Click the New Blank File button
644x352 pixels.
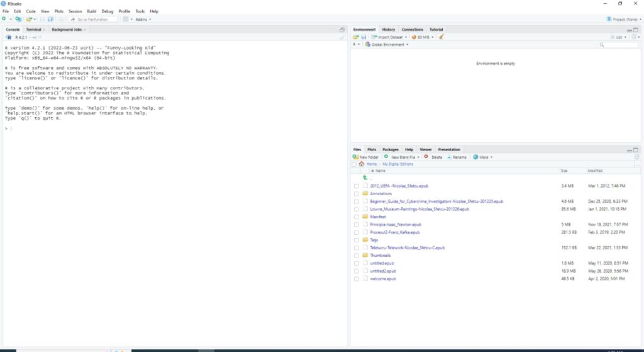[x=400, y=157]
